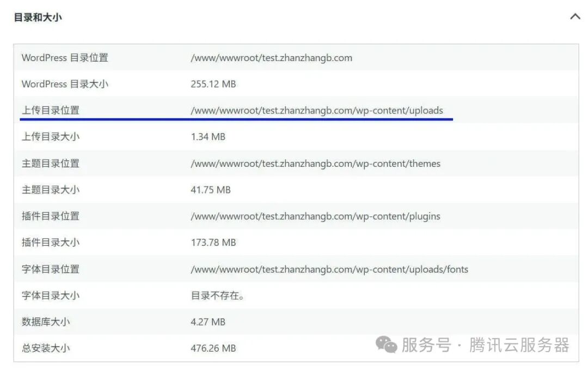The height and width of the screenshot is (368, 588).
Task: Click the 4.27 MB value
Action: (208, 322)
